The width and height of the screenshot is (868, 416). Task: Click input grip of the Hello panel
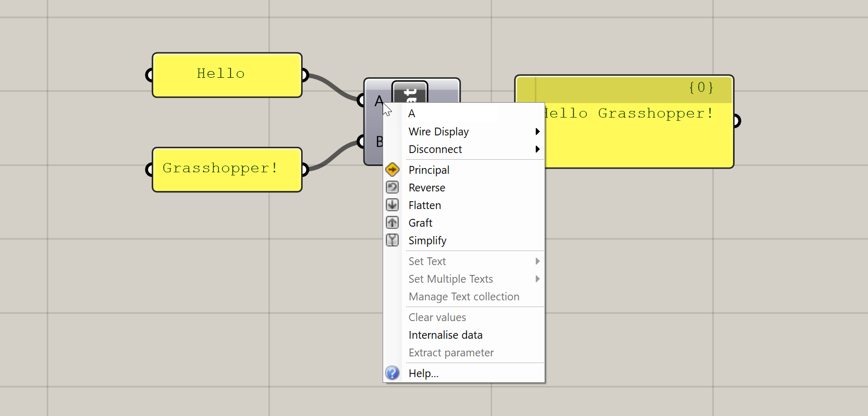pyautogui.click(x=149, y=75)
